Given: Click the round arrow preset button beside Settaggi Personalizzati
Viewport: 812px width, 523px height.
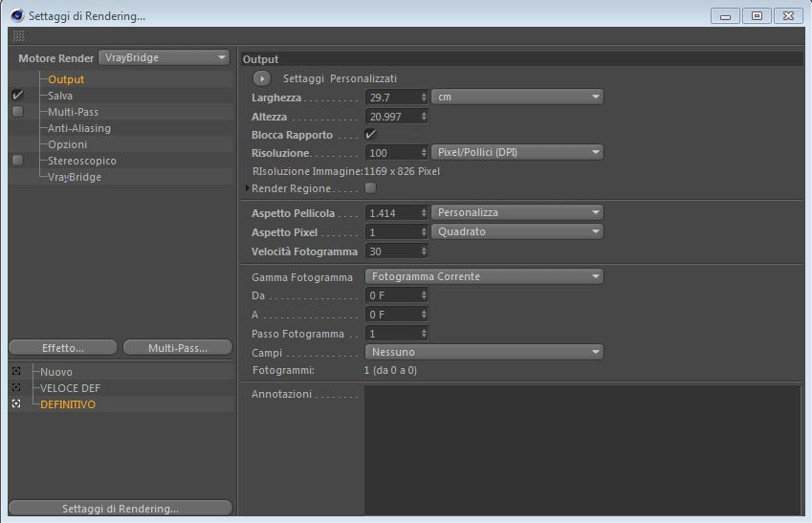Looking at the screenshot, I should click(262, 78).
